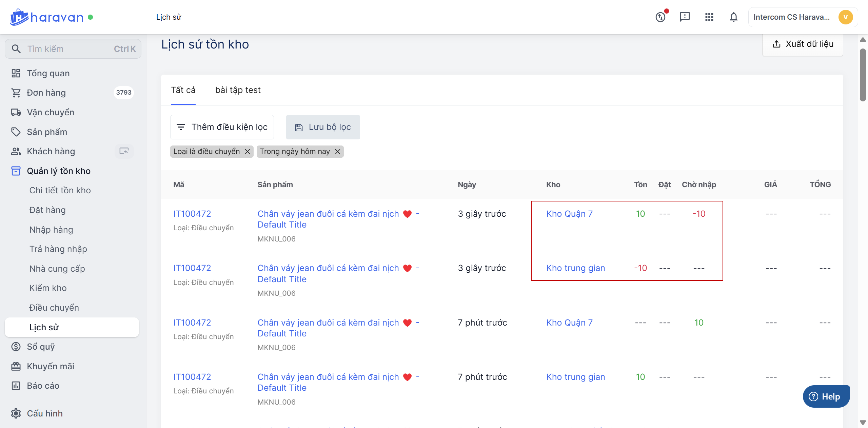Open the sync activity clock icon
Image resolution: width=868 pixels, height=428 pixels.
click(x=660, y=17)
